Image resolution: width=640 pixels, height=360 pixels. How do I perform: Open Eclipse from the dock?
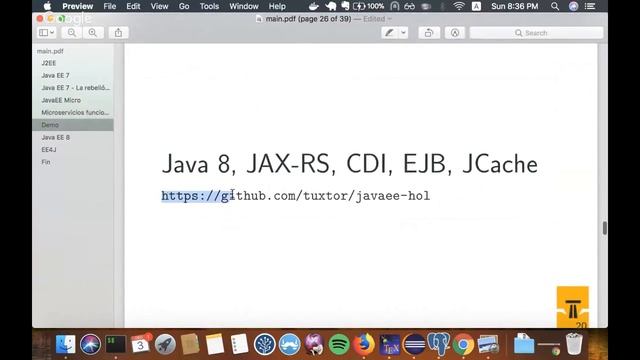click(414, 344)
